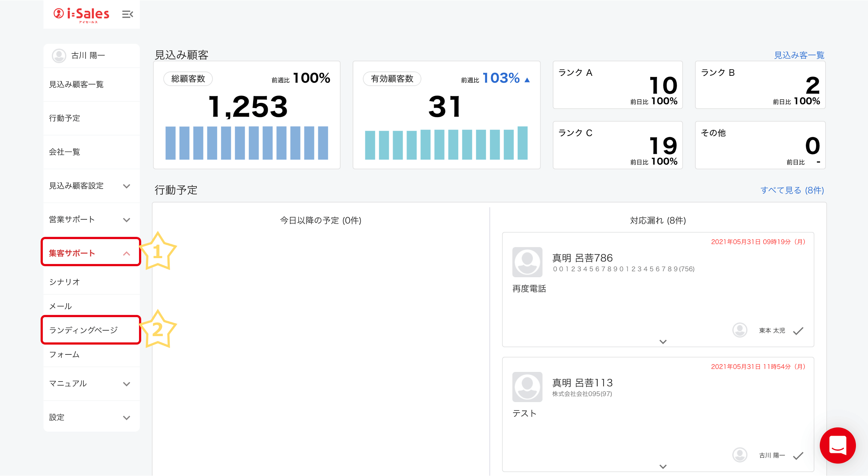This screenshot has width=868, height=476.
Task: Click the 古川 陽一 profile avatar in the sidebar
Action: point(59,56)
